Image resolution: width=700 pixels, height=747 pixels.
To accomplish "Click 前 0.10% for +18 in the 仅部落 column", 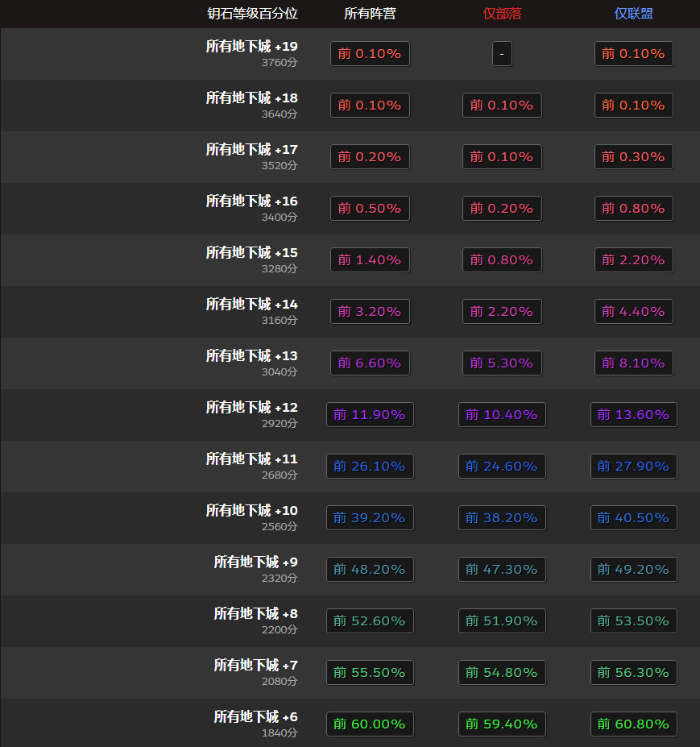I will [502, 106].
